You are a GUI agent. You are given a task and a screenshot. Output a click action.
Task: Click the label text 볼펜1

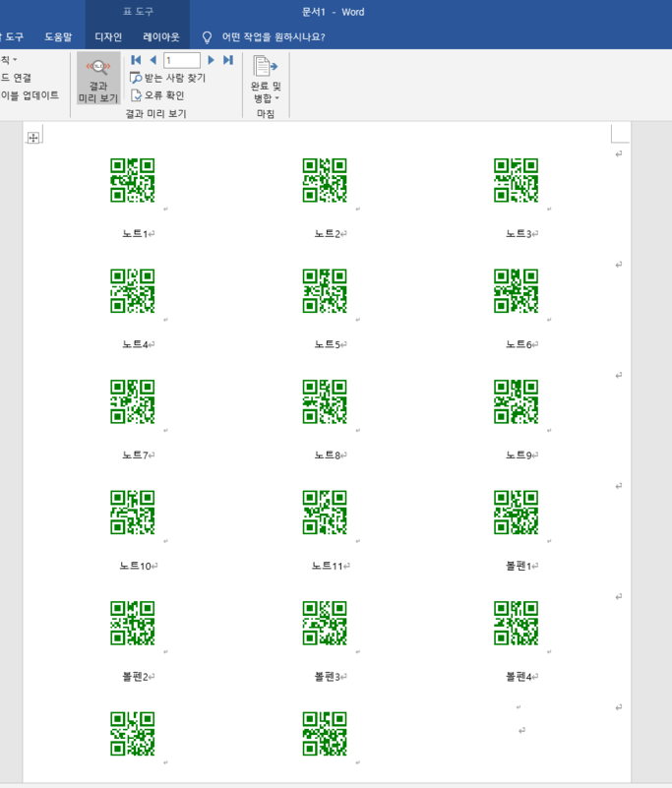pos(519,566)
